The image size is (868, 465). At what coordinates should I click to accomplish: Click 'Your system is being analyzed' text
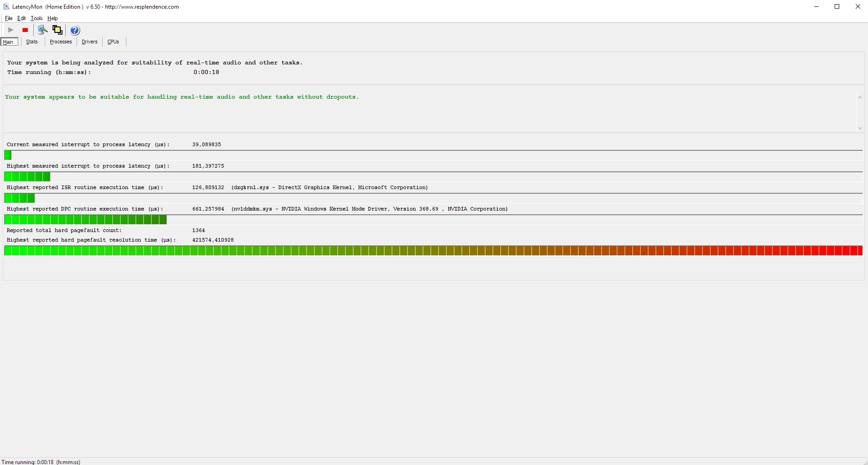[x=155, y=63]
